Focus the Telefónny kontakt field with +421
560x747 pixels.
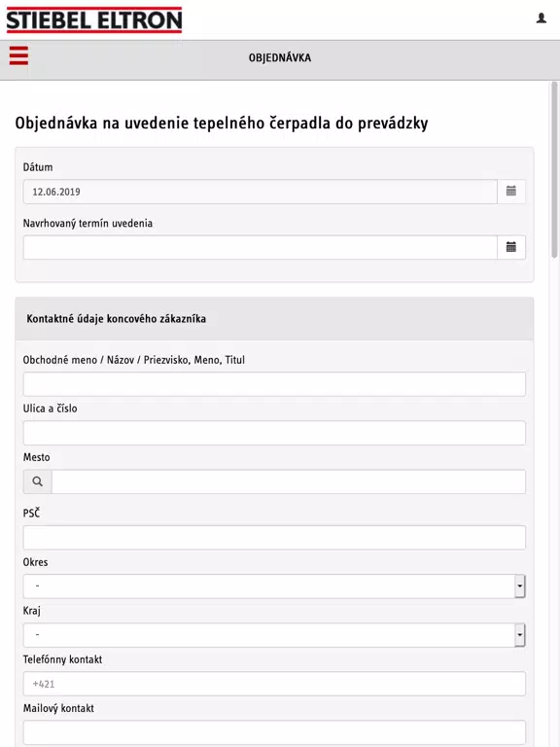point(274,684)
